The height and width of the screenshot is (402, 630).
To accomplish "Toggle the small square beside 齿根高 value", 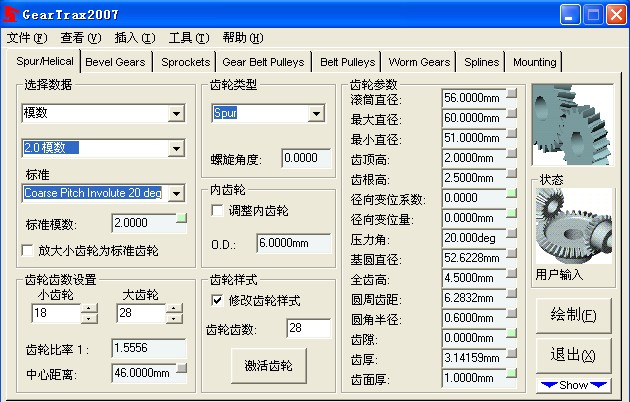I will click(x=511, y=173).
